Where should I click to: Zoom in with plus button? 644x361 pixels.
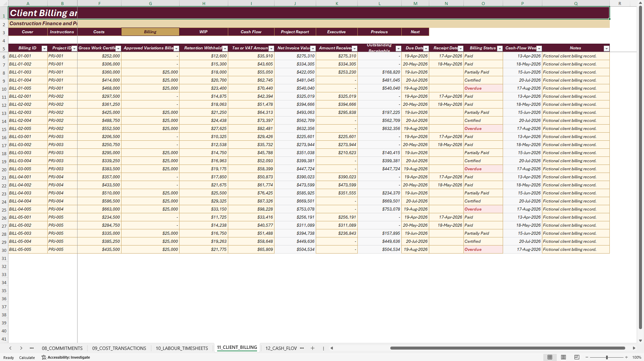[x=626, y=357]
